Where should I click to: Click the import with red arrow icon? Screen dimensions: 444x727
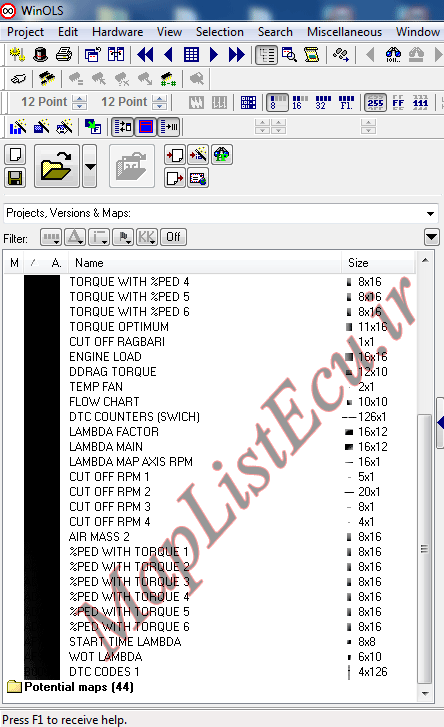[x=175, y=155]
